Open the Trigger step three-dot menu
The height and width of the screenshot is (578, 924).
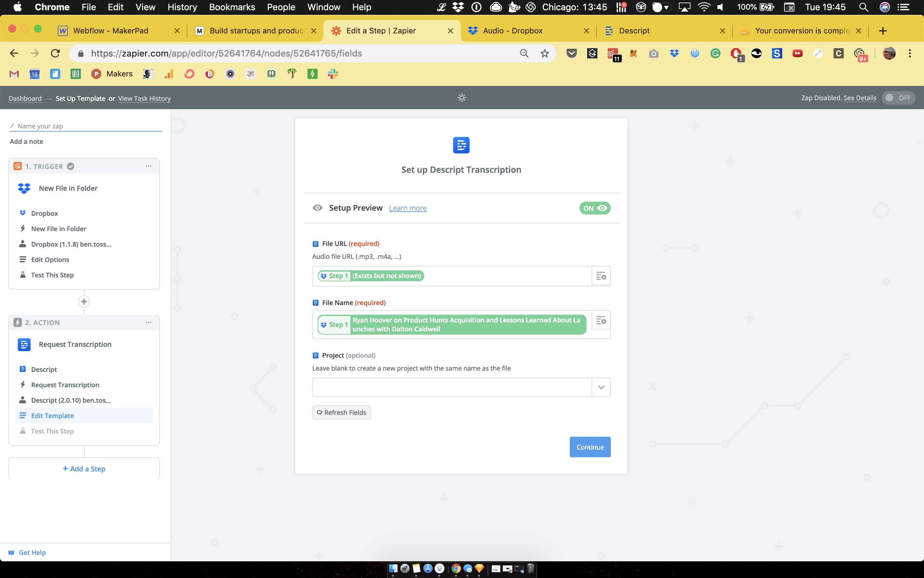[149, 166]
